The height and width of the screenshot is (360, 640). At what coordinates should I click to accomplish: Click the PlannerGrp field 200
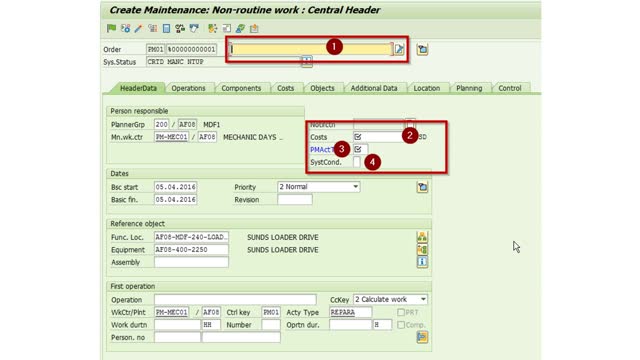(x=161, y=124)
